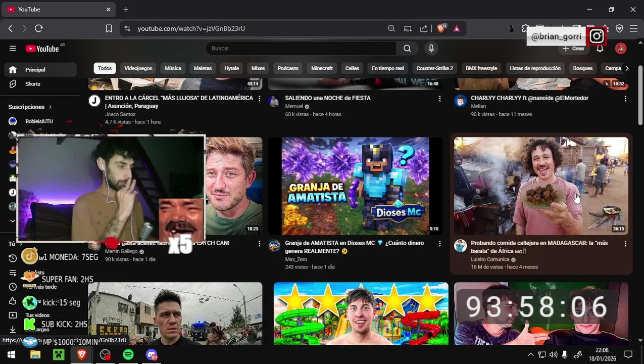Open the 93:58:06 timer thumbnail
644x364 pixels.
point(541,313)
